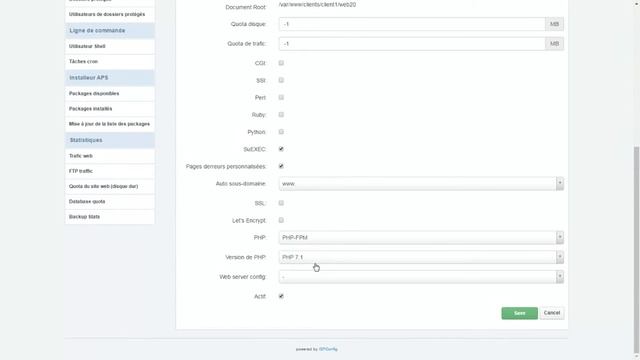Click the Installeur APS section header
This screenshot has width=640, height=360.
tap(110, 78)
